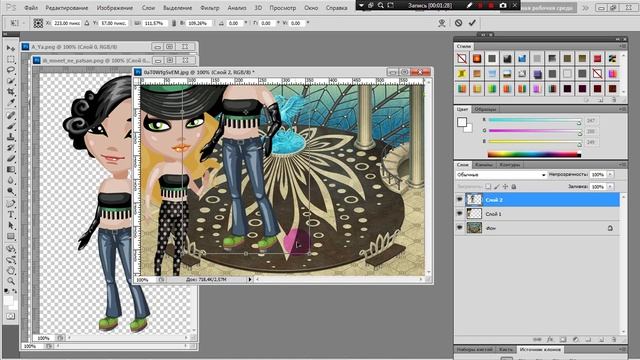Switch to the Каналы tab
640x360 pixels.
484,165
